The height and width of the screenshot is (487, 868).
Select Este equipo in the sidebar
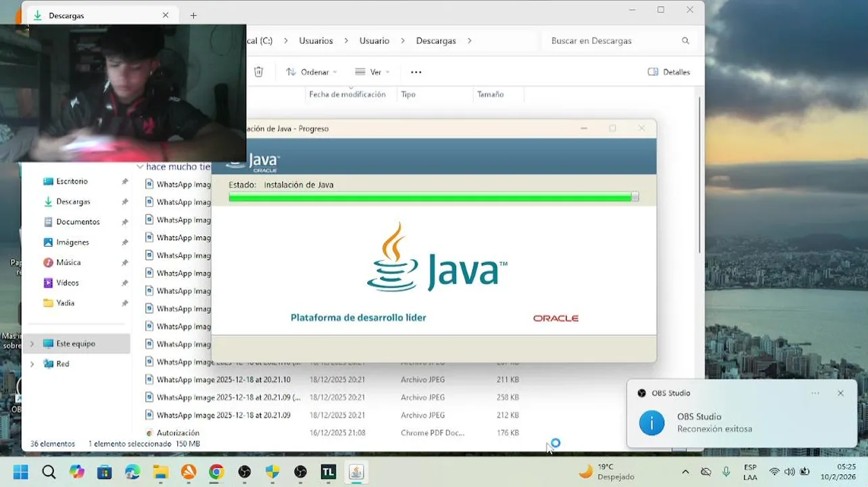click(76, 344)
